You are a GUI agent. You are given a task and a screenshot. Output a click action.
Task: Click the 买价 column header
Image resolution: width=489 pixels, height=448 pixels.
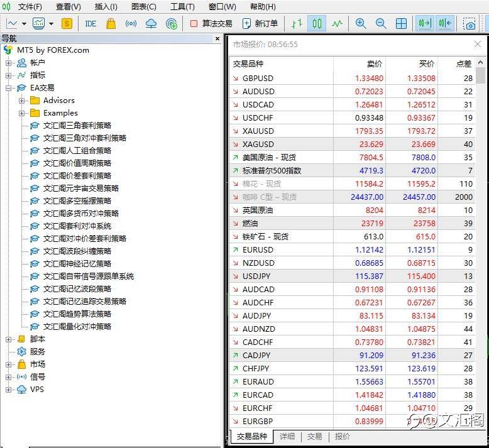(412, 64)
